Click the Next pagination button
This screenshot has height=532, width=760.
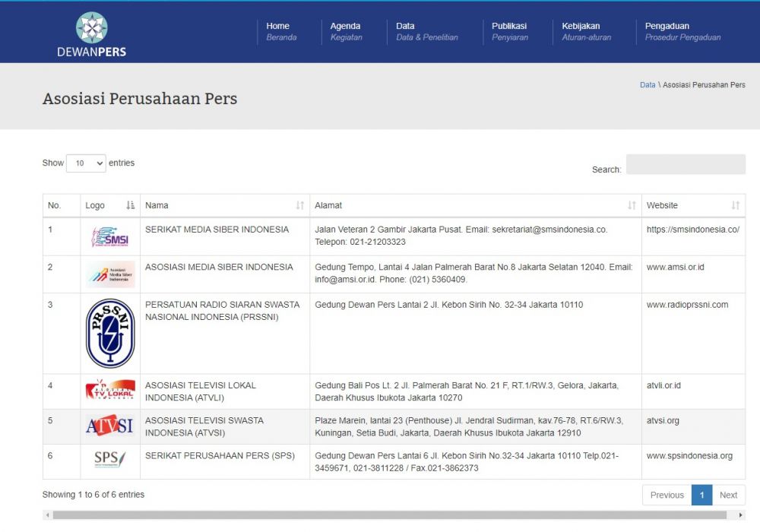pos(728,495)
